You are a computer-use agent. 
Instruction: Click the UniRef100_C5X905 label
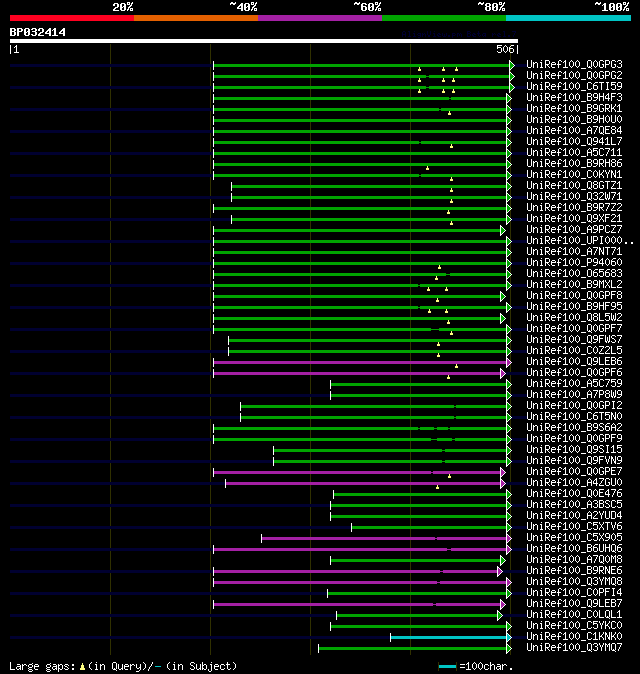[574, 538]
